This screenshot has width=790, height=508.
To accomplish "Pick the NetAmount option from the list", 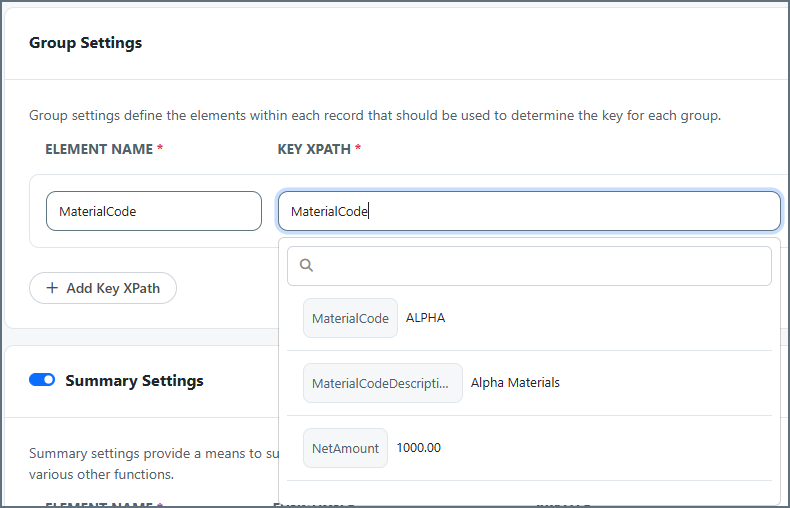I will click(345, 448).
